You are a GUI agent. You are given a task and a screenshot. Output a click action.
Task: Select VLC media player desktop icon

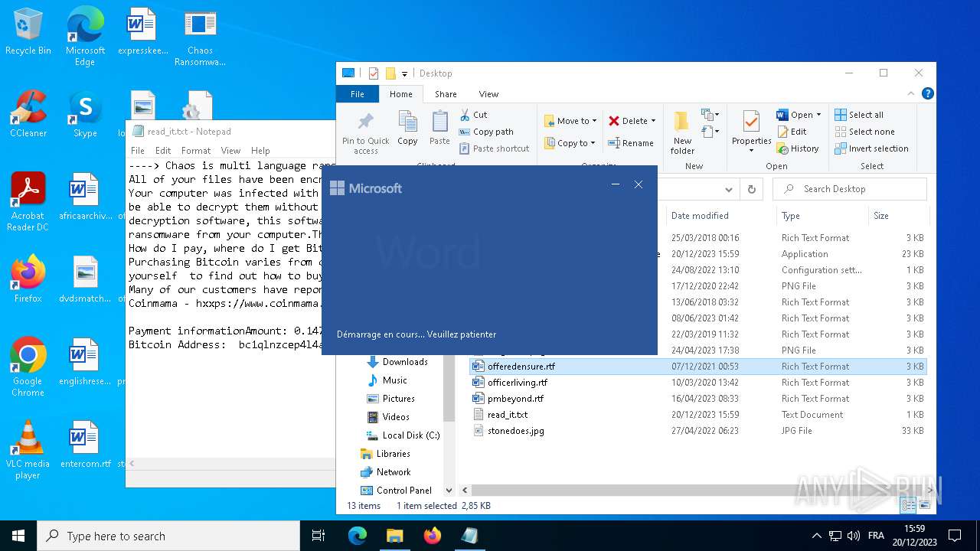coord(28,450)
